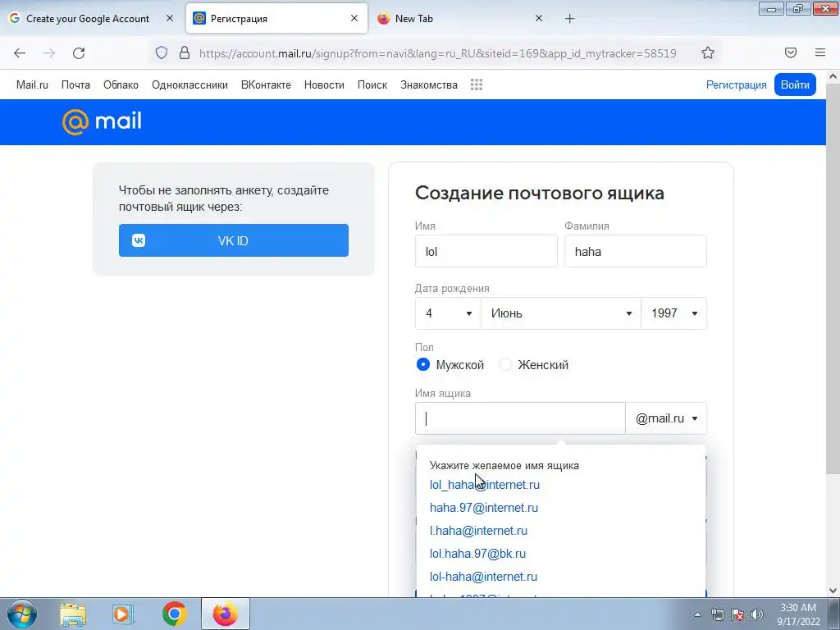The height and width of the screenshot is (630, 840).
Task: Click the Имя field containing lol
Action: pos(486,251)
